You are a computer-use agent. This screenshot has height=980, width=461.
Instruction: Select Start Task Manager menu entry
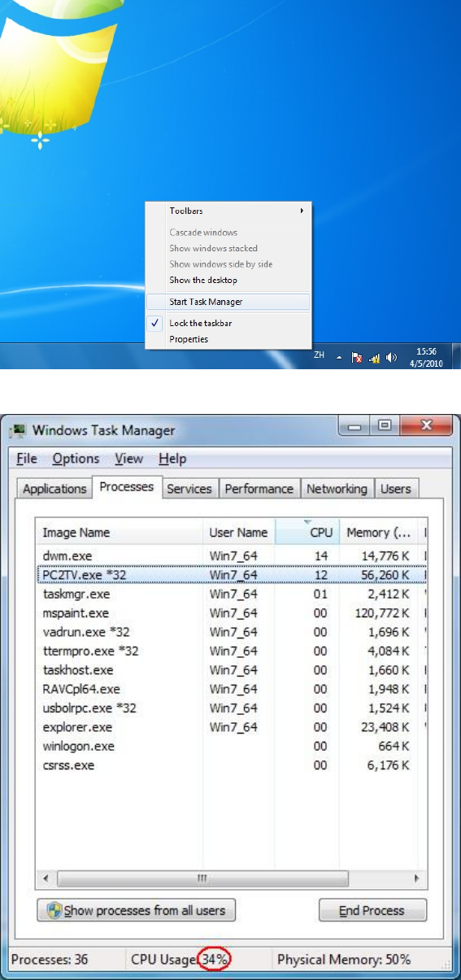(x=228, y=302)
